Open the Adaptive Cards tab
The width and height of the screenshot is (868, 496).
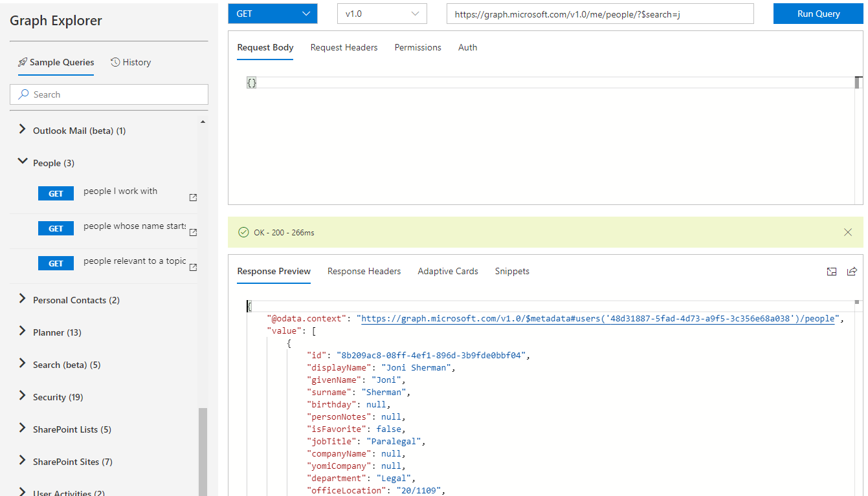[448, 272]
